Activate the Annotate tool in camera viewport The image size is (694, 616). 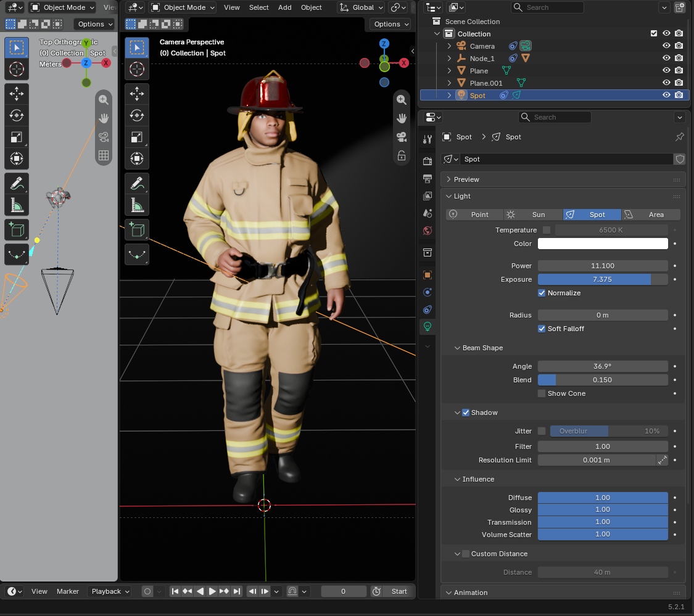point(137,184)
